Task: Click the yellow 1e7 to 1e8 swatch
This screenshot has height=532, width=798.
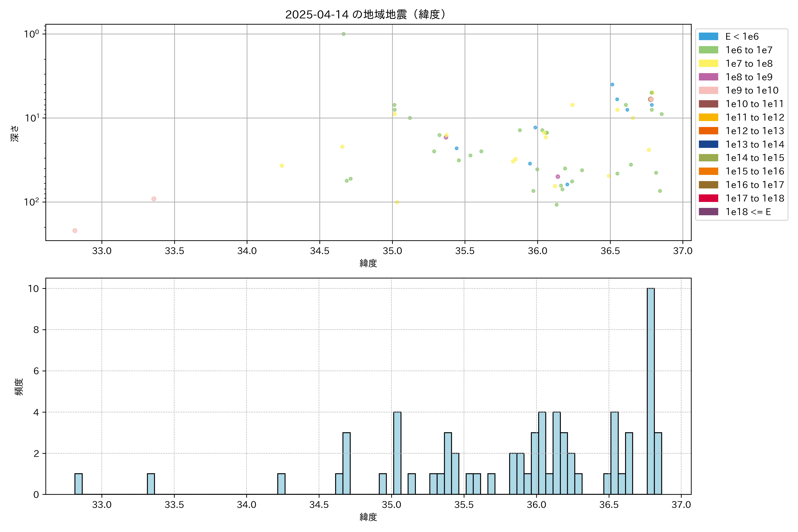Action: (x=708, y=63)
